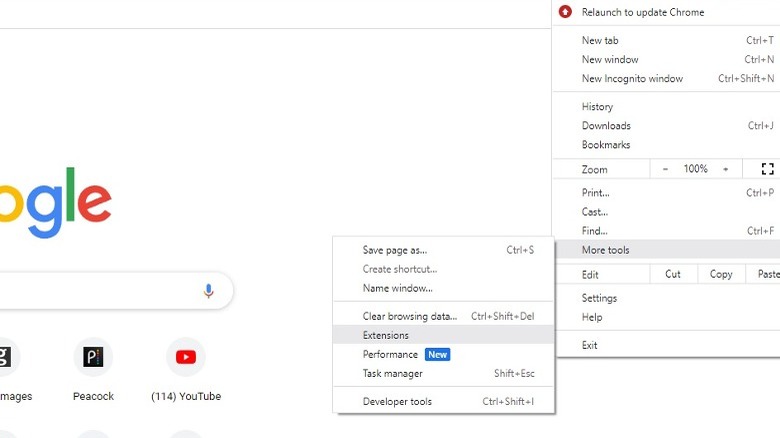Expand the More tools submenu

tap(606, 250)
